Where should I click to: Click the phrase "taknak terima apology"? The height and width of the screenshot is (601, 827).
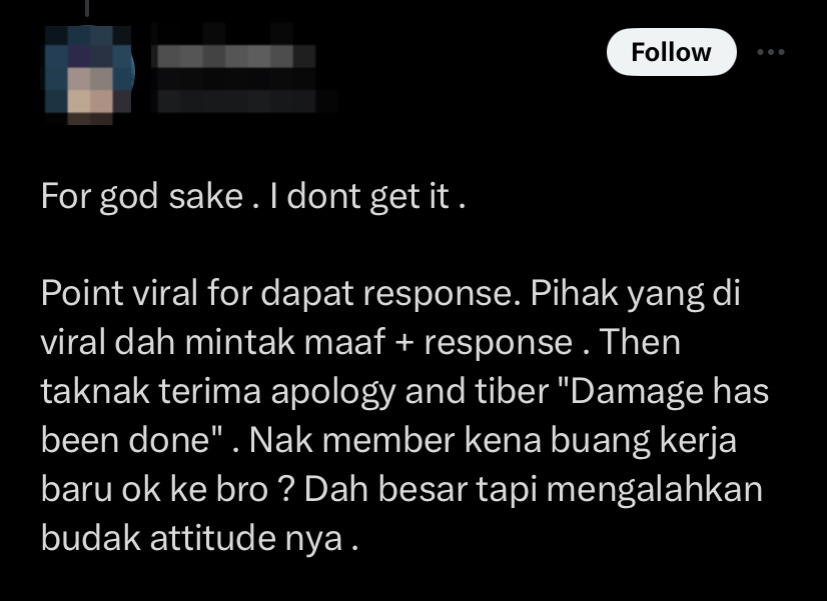coord(218,392)
